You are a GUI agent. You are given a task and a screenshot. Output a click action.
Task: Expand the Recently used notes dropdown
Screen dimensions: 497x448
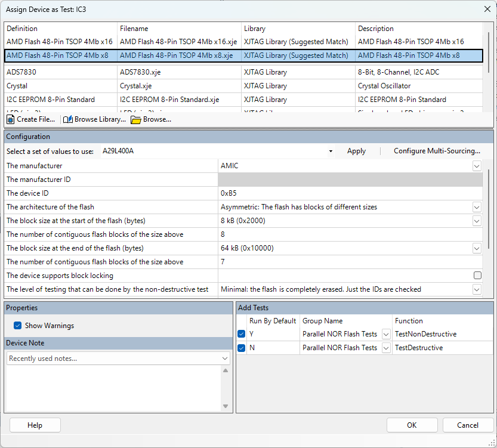pos(225,359)
